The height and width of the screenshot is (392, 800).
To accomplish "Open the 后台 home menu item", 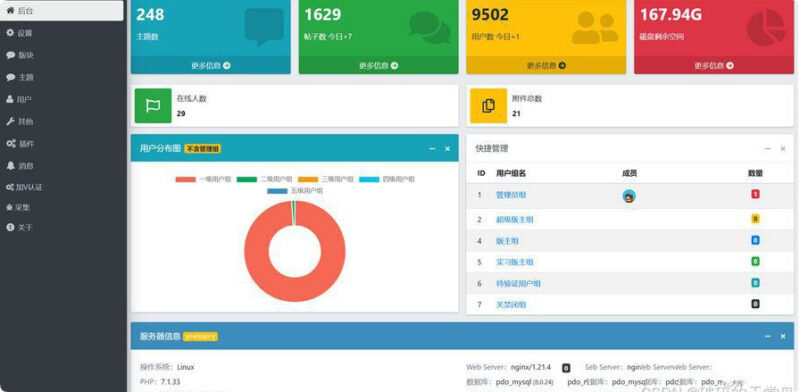I will point(62,11).
